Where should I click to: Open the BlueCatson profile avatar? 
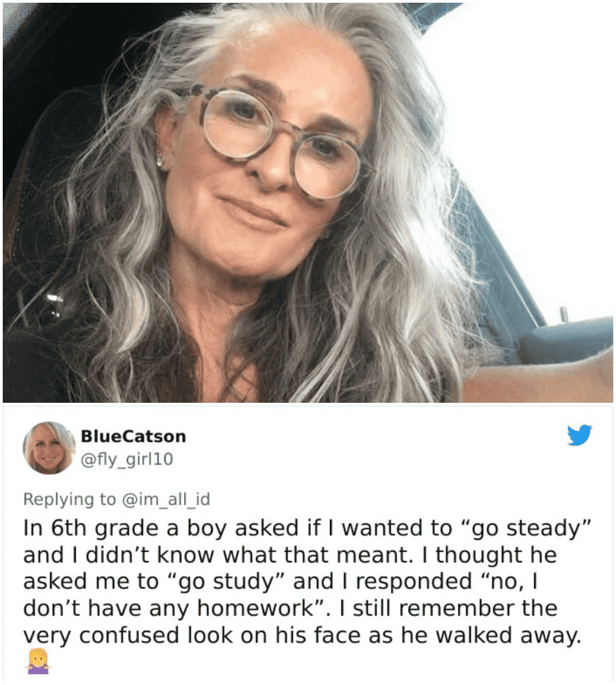tap(49, 448)
